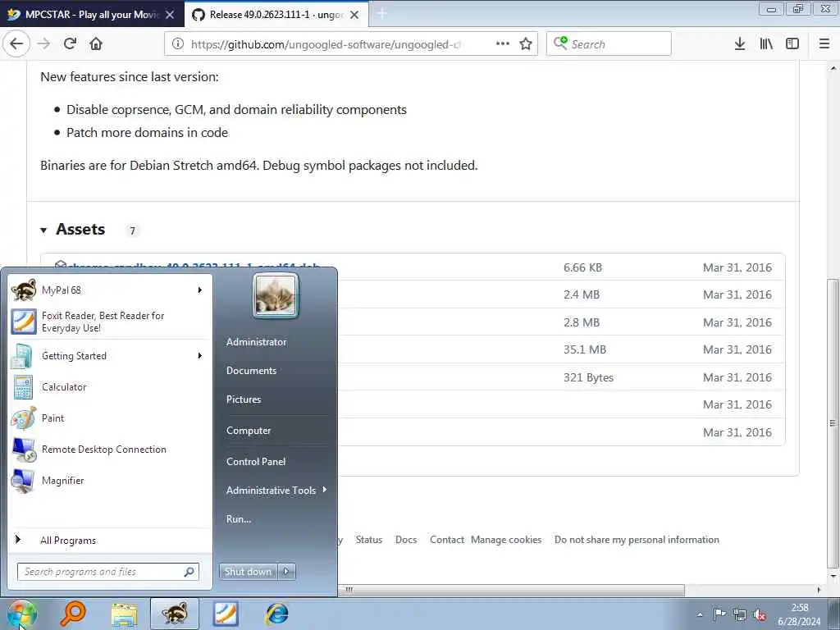Click the page vertical scrollbar thumb

coord(833,423)
